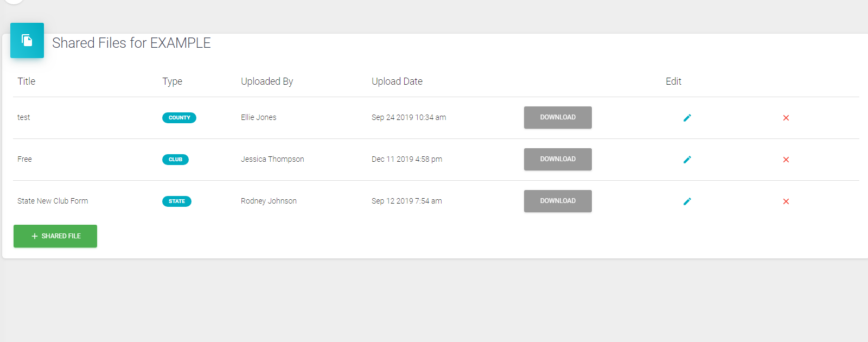Sort by the Type column header

point(172,81)
